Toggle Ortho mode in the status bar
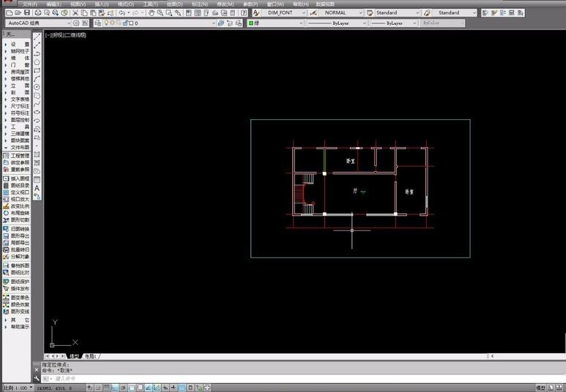The height and width of the screenshot is (392, 566). click(115, 388)
